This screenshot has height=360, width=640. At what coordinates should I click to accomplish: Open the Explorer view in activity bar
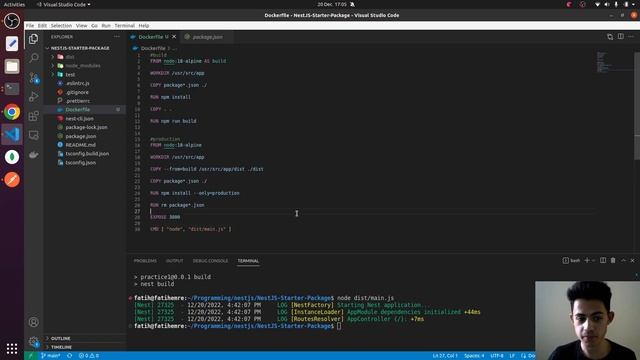[x=33, y=39]
